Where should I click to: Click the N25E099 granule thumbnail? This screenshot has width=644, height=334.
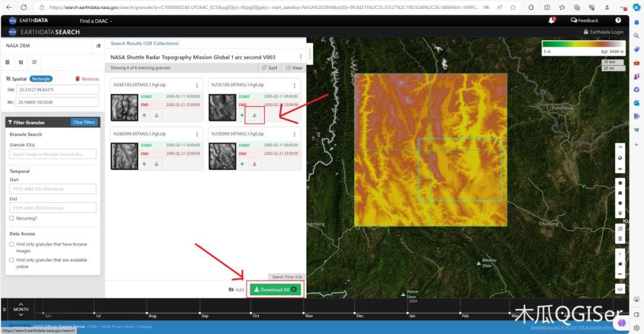[x=222, y=156]
